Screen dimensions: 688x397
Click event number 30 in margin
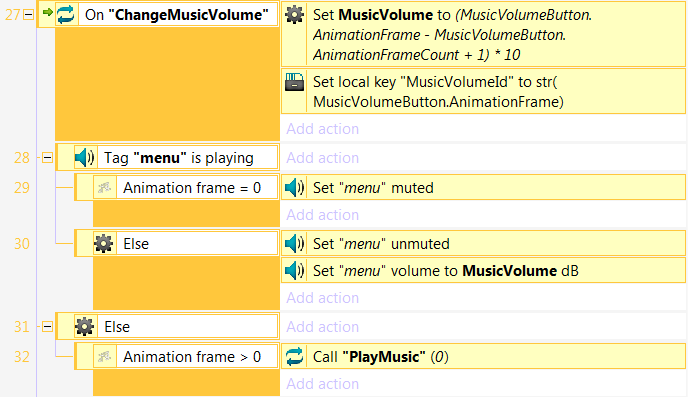[22, 243]
